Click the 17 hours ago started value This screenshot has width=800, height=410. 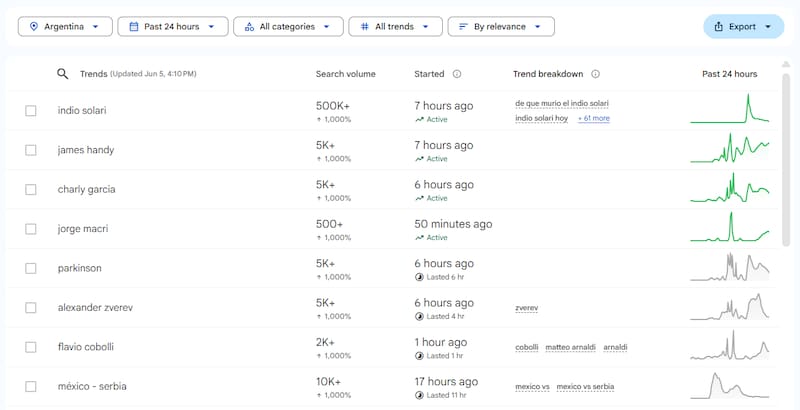tap(446, 381)
